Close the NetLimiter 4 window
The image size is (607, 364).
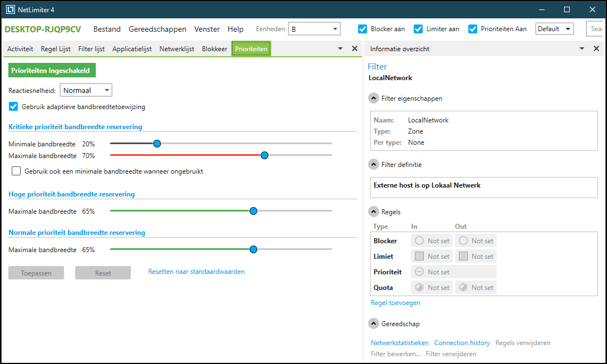tap(593, 9)
